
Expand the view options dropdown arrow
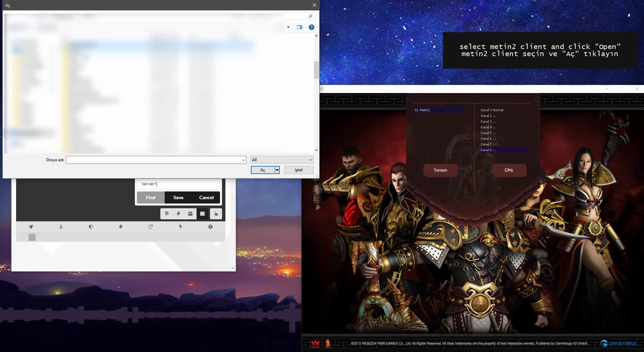point(288,27)
